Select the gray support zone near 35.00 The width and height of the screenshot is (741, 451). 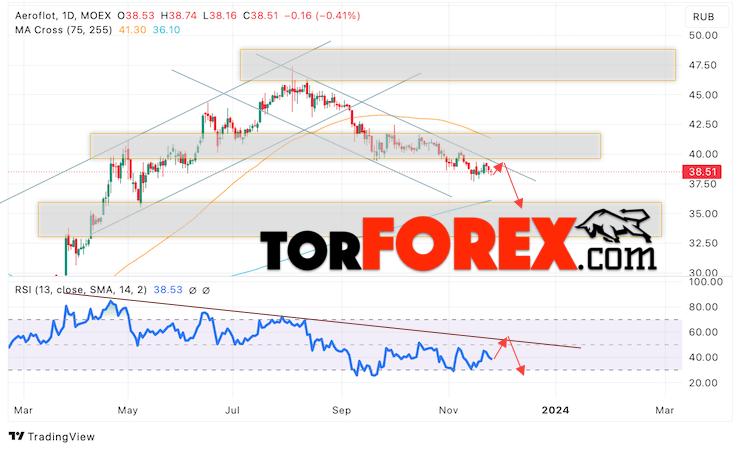(350, 219)
